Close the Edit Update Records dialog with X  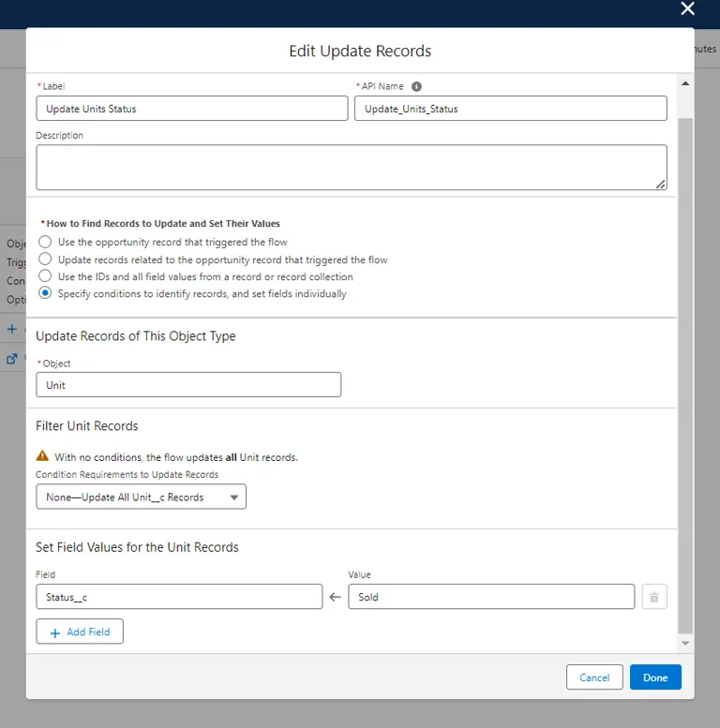coord(687,9)
